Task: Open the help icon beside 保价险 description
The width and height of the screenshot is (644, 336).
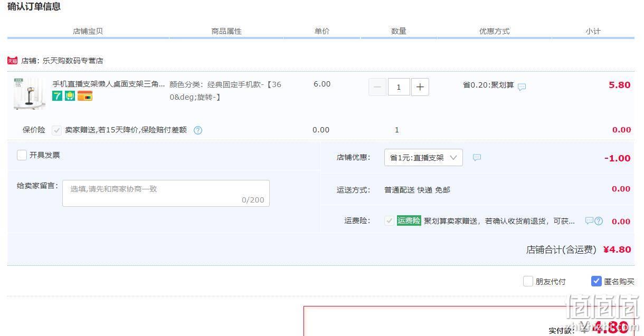Action: click(198, 130)
